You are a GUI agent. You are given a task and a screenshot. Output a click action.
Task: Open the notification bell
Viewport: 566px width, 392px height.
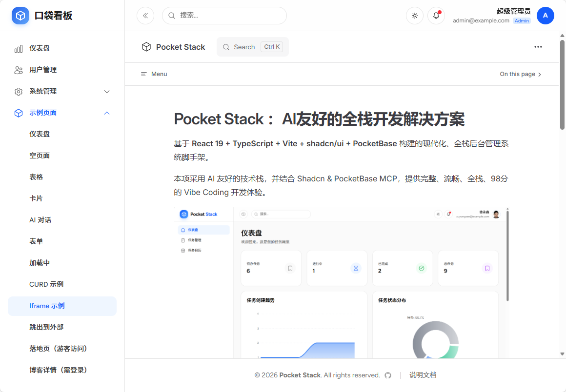[436, 16]
